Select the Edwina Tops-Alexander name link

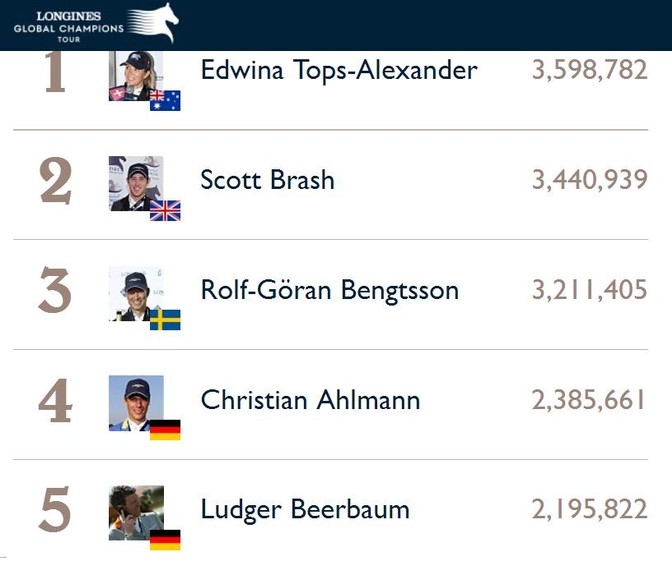pyautogui.click(x=339, y=70)
